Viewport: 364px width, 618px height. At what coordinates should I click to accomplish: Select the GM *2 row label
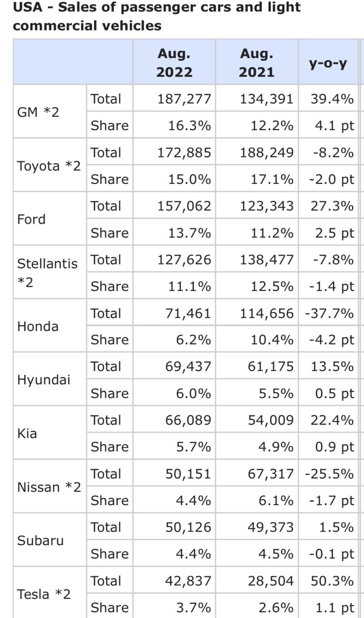point(38,112)
